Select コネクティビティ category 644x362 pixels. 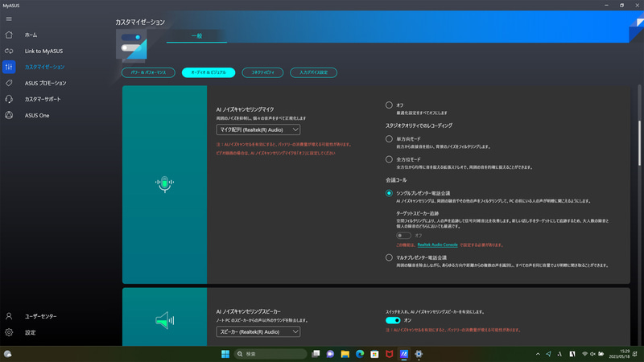tap(262, 72)
